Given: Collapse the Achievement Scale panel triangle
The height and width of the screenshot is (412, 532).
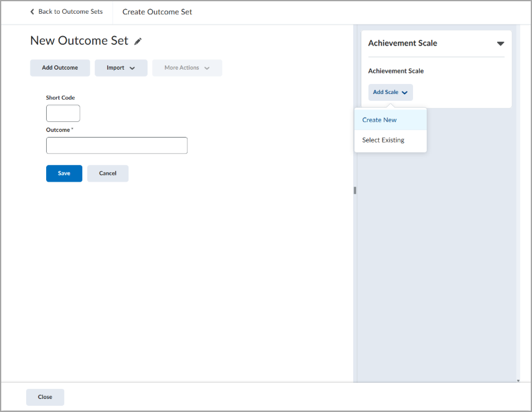Looking at the screenshot, I should pyautogui.click(x=500, y=44).
